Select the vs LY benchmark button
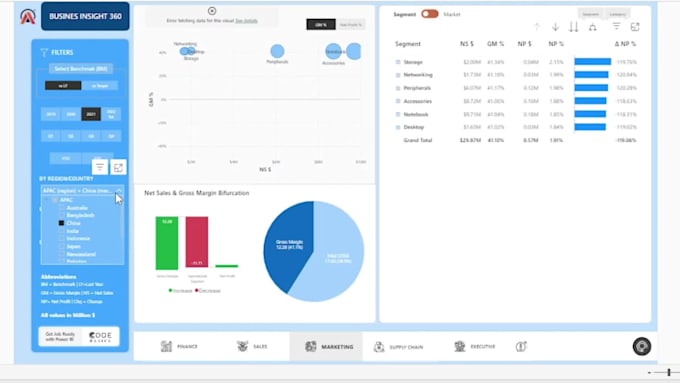680x383 pixels. tap(63, 85)
